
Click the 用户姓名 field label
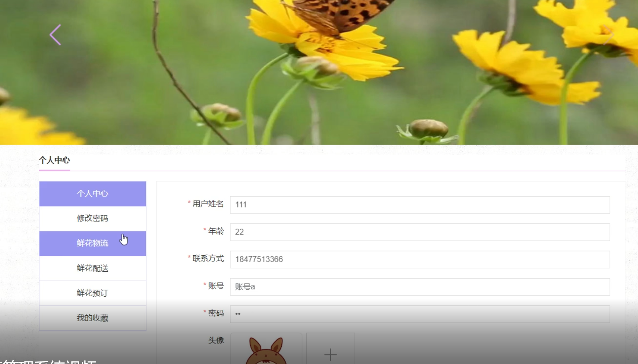coord(208,204)
